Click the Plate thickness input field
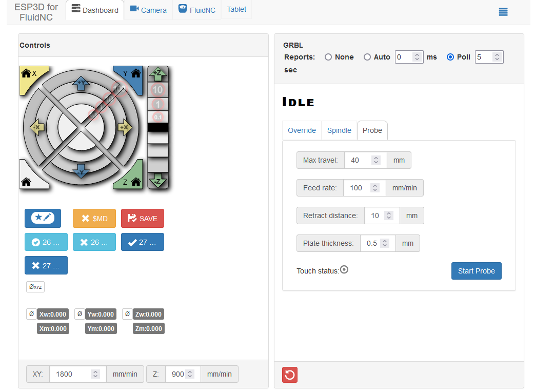The image size is (534, 392). (372, 243)
